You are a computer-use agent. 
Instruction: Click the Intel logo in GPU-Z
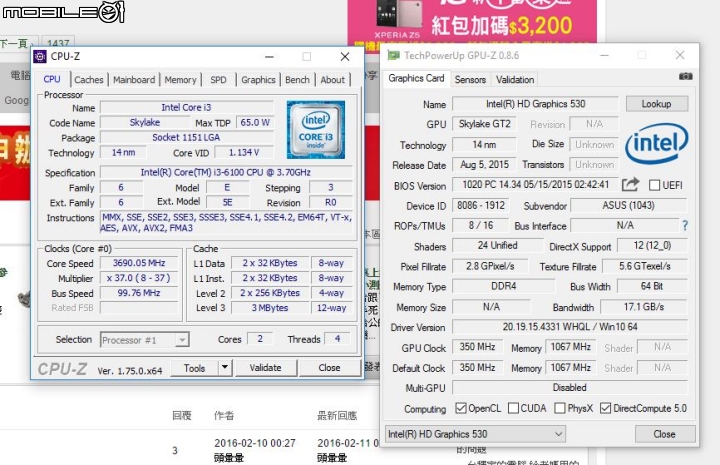[657, 144]
